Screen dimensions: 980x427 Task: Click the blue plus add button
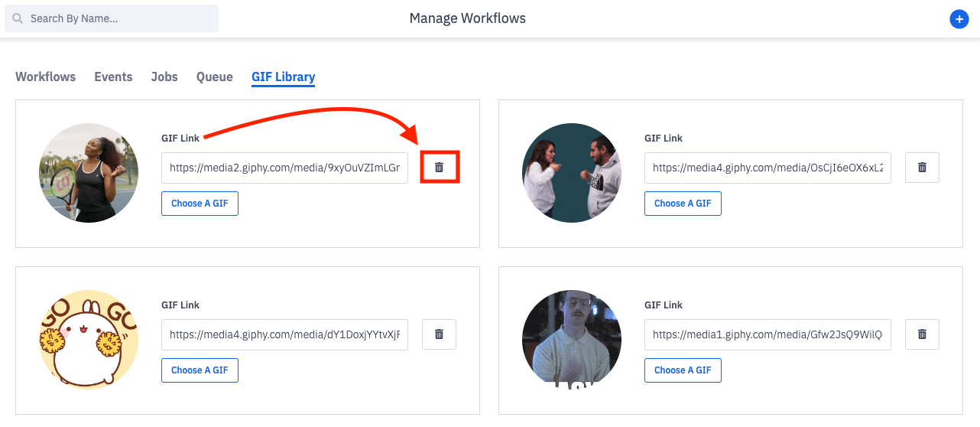click(x=959, y=19)
